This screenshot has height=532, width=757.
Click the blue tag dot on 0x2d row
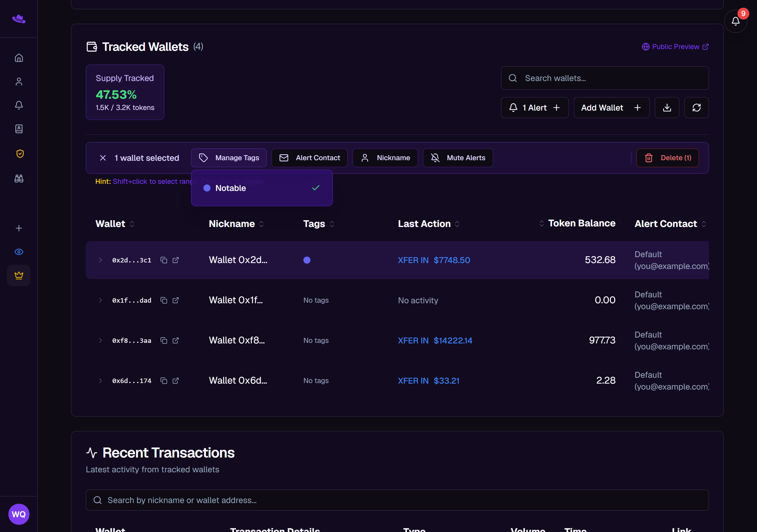pos(307,260)
